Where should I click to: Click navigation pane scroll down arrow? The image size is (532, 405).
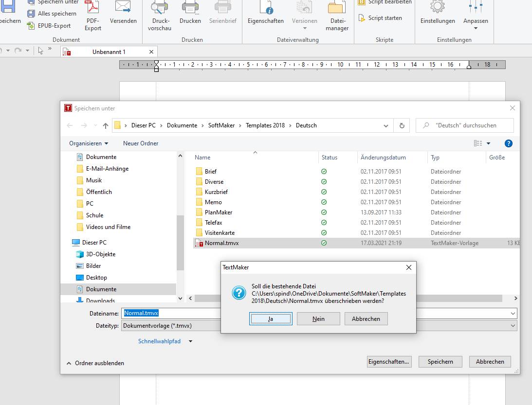(180, 299)
